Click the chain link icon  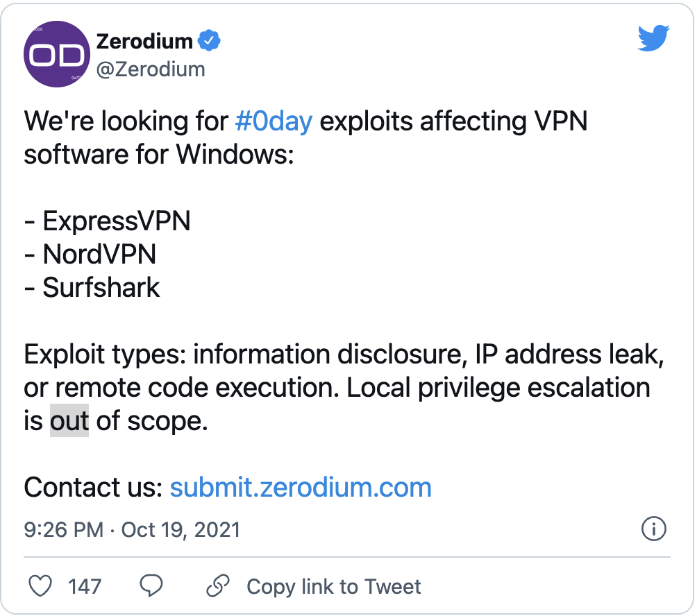pyautogui.click(x=218, y=586)
